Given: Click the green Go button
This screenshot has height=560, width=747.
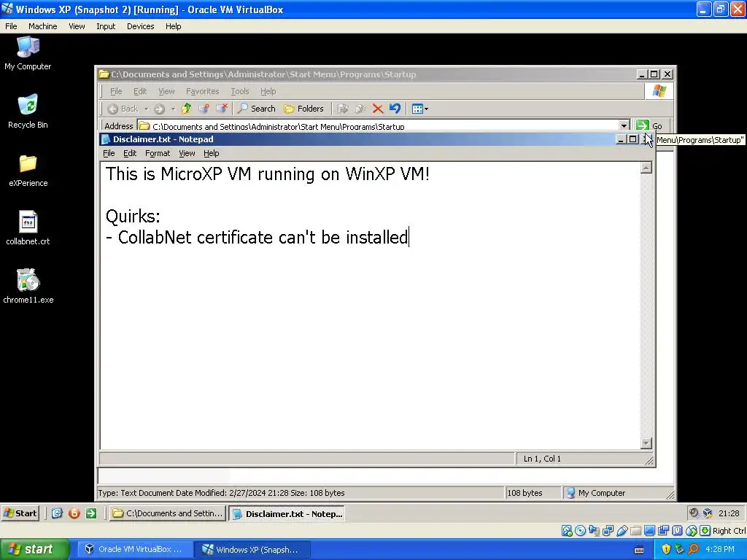Looking at the screenshot, I should tap(649, 125).
